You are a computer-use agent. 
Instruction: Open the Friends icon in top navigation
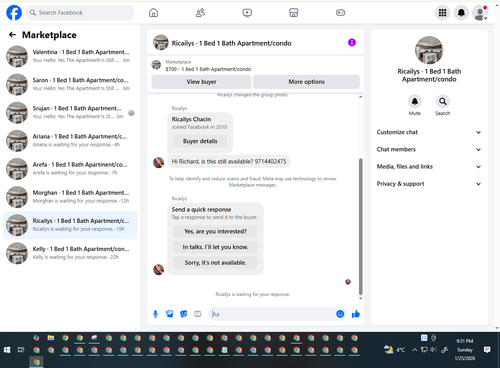[200, 13]
